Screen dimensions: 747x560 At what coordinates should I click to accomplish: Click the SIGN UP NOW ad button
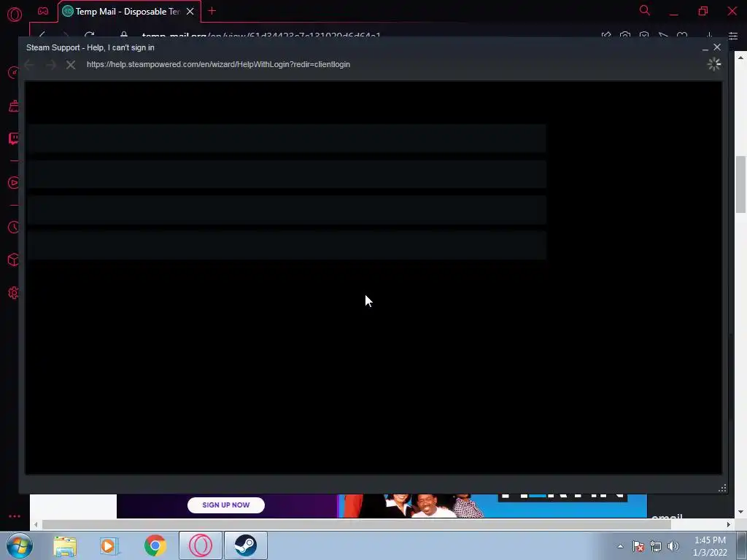tap(226, 505)
